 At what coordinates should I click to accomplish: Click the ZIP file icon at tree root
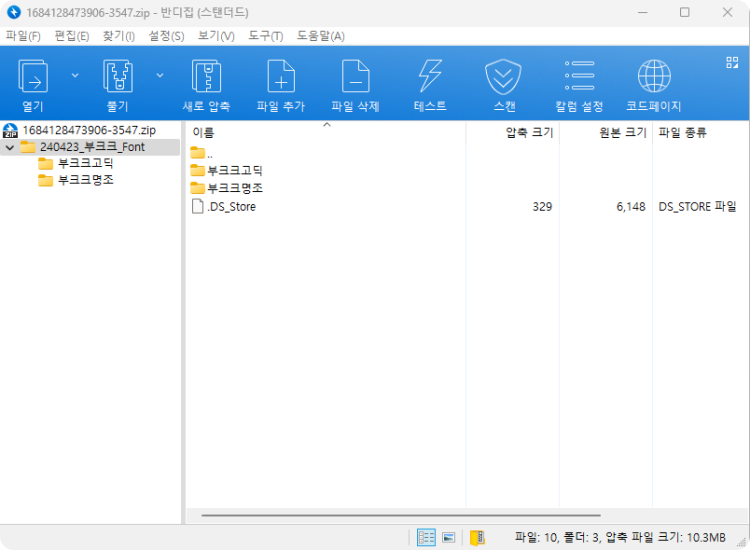click(10, 130)
